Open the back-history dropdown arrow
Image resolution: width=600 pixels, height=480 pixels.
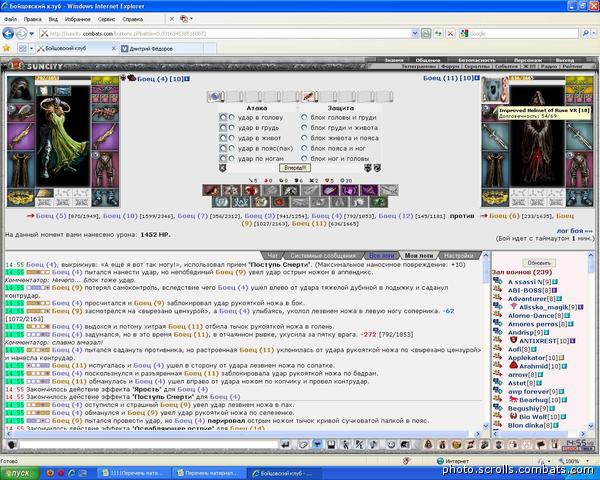[x=32, y=34]
